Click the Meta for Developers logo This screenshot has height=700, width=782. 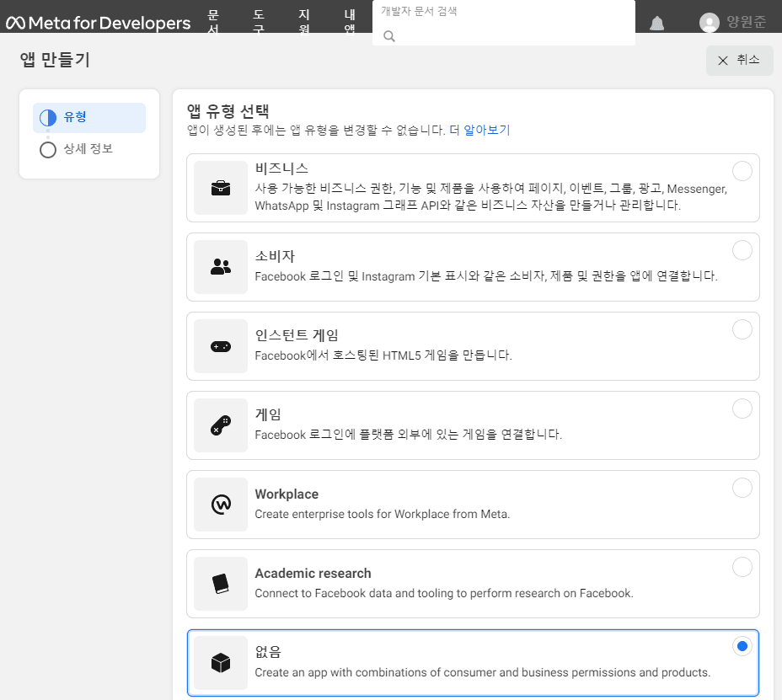(x=98, y=23)
